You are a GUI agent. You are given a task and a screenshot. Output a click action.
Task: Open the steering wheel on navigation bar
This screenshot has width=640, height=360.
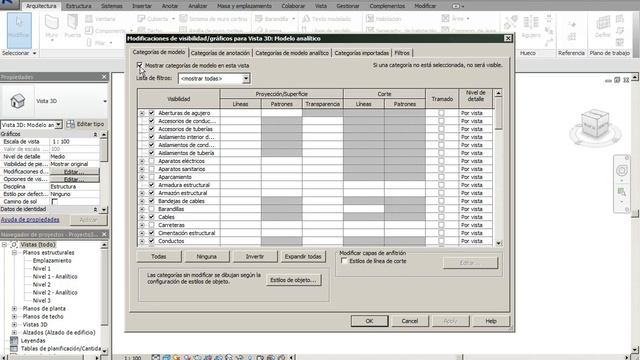[622, 171]
